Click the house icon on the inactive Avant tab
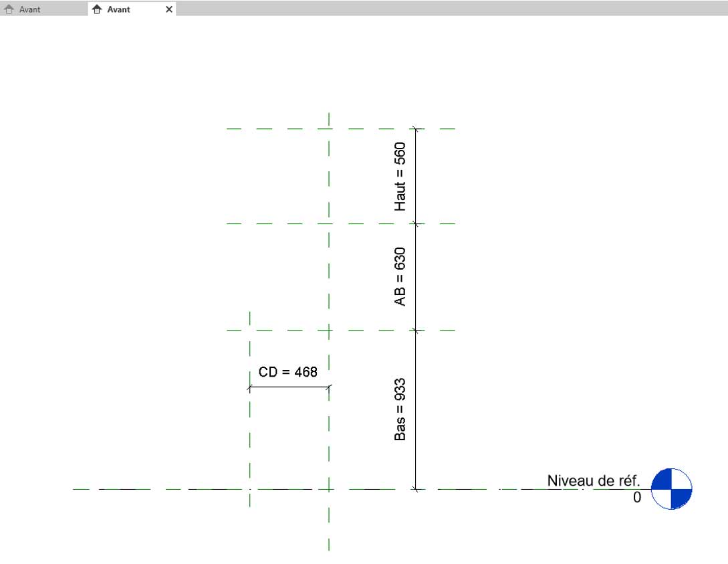Viewport: 728px width, 564px height. tap(9, 9)
